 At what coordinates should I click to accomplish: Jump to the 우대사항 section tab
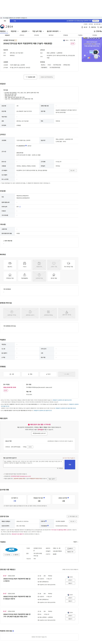pyautogui.click(x=36, y=35)
